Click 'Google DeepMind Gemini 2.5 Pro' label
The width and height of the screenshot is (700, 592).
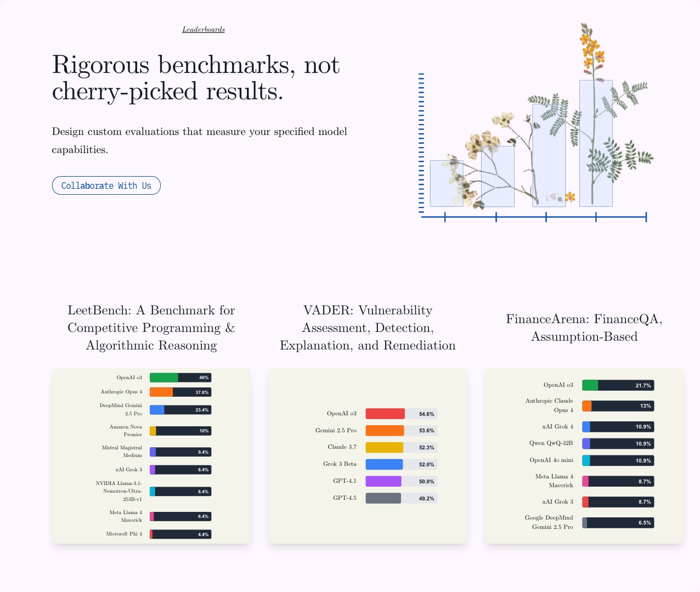549,522
